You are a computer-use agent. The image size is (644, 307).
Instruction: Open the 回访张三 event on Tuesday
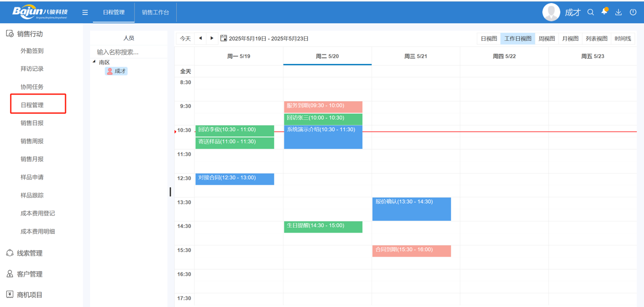tap(323, 118)
